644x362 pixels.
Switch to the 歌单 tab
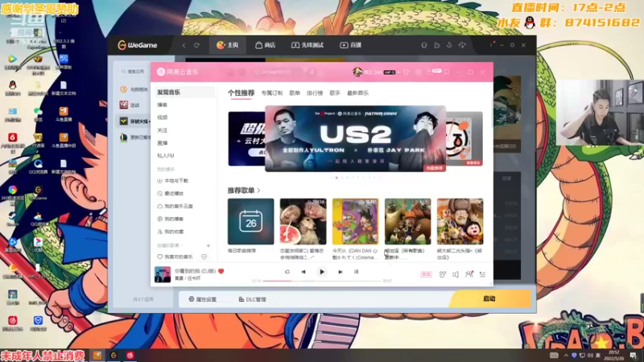(x=295, y=93)
